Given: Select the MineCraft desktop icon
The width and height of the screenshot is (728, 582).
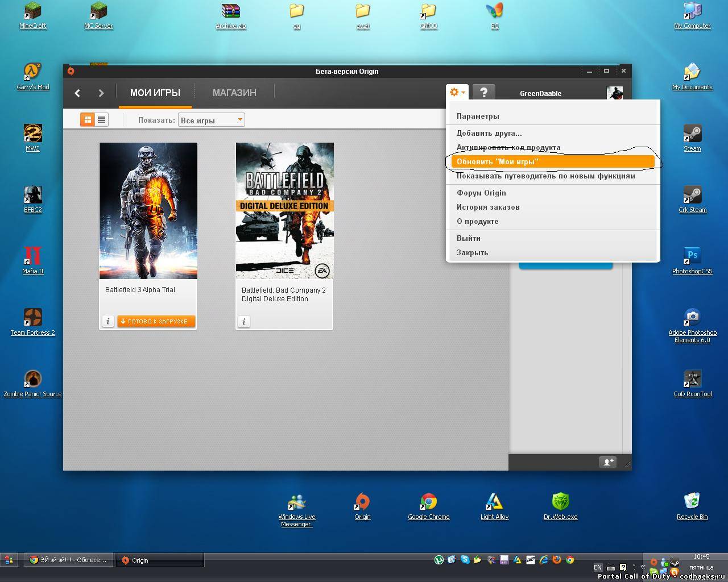Looking at the screenshot, I should pos(33,16).
